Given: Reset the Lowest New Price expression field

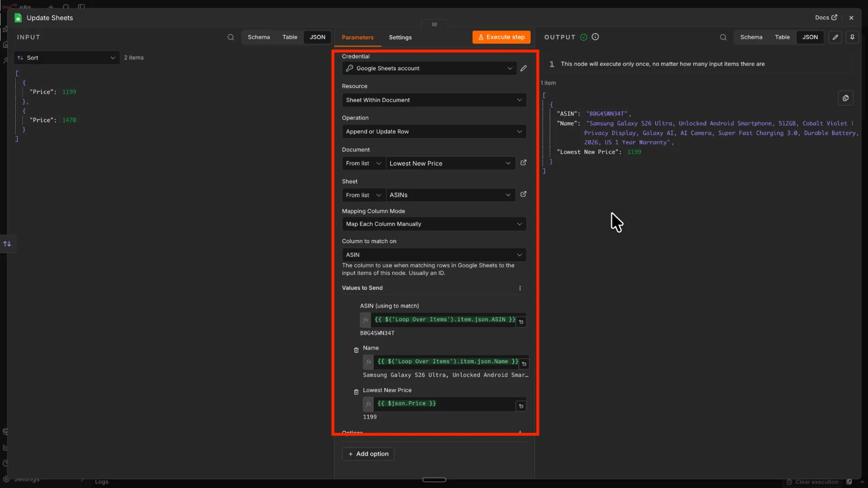Looking at the screenshot, I should [x=521, y=406].
